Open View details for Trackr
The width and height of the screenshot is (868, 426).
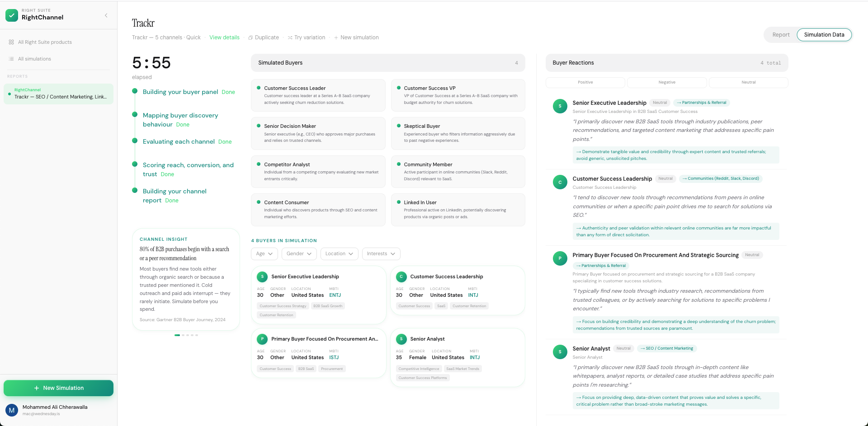pos(224,37)
